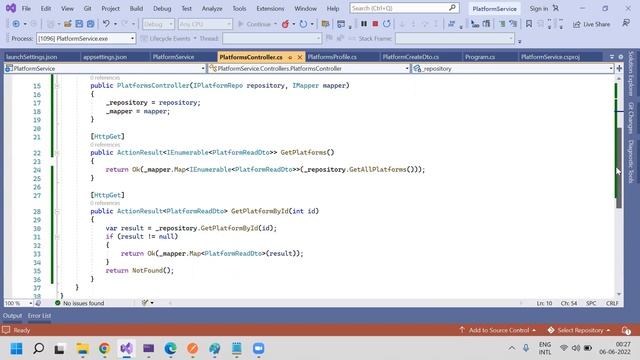Open the PlatformsController class navigation dropdown
Viewport: 640px width, 360px height.
309,69
